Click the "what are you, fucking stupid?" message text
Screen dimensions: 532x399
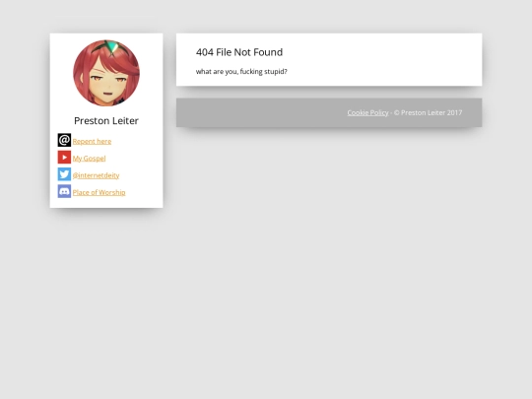click(x=241, y=72)
